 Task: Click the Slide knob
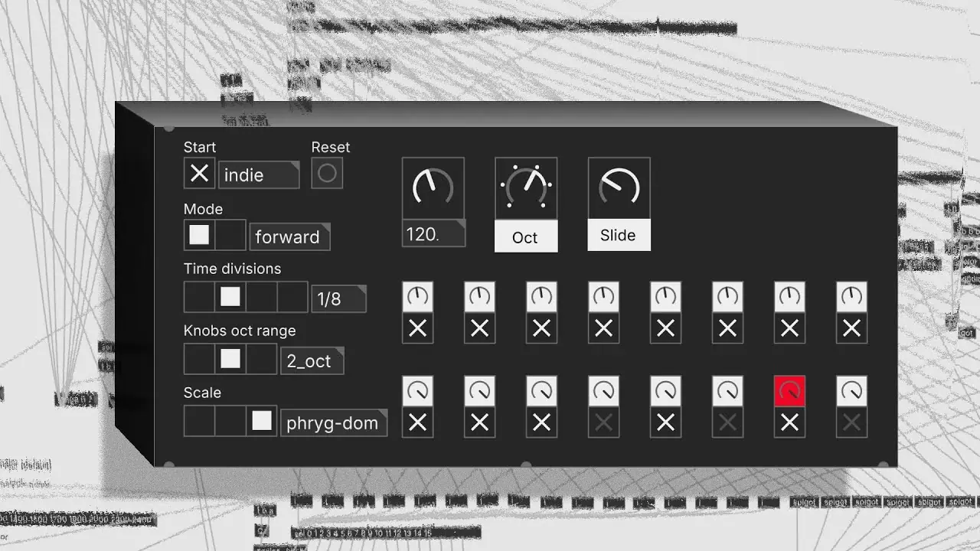619,186
